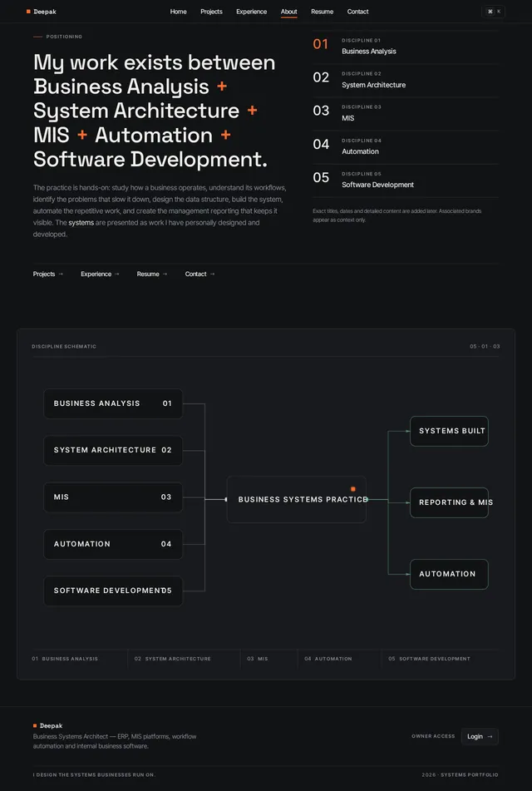
Task: Click legend item 01 BUSINESS ANALYSIS
Action: (x=65, y=659)
